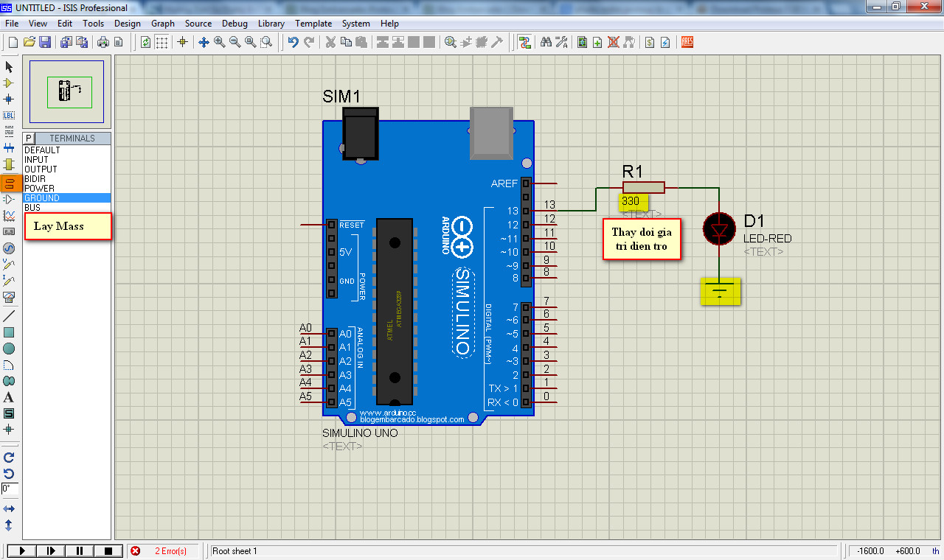
Task: Select INPUT in the terminals list
Action: 36,160
